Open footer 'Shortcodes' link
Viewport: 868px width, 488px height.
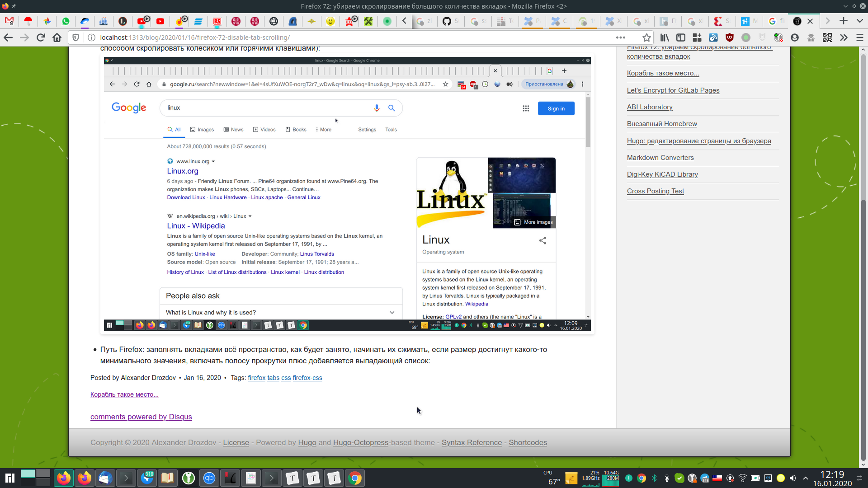(528, 442)
